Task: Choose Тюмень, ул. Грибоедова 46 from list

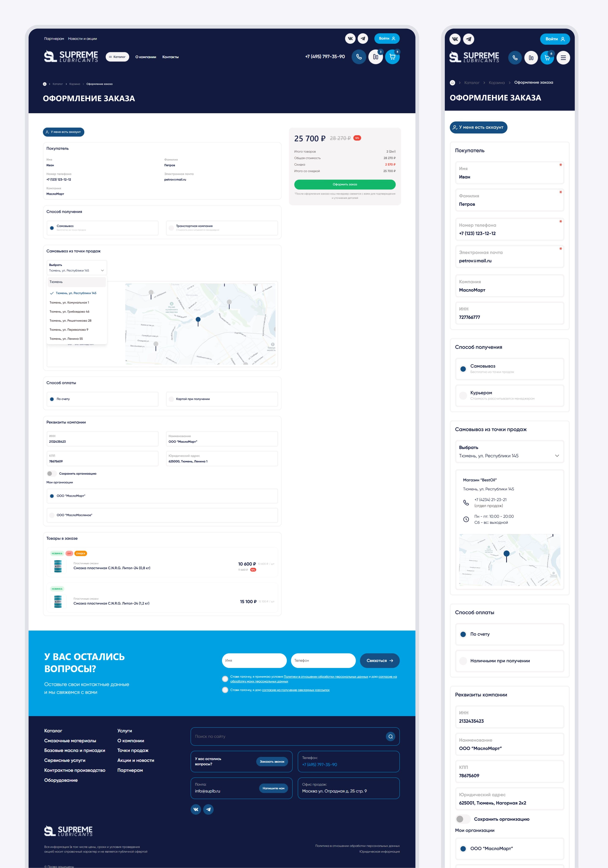Action: coord(69,312)
